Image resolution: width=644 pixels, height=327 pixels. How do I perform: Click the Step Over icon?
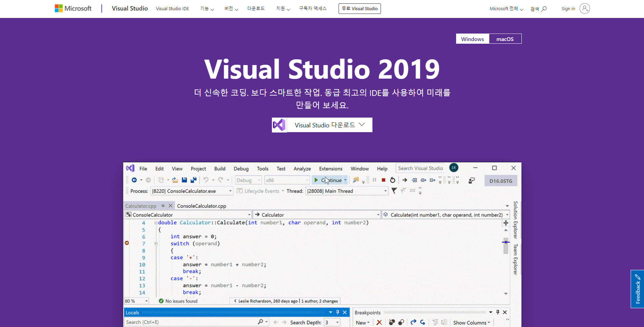(423, 180)
